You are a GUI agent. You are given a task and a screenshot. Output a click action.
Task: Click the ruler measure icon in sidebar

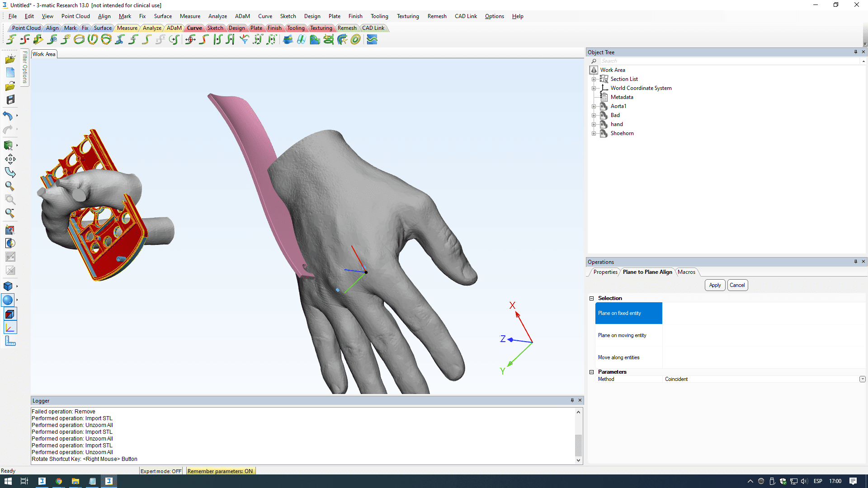10,341
